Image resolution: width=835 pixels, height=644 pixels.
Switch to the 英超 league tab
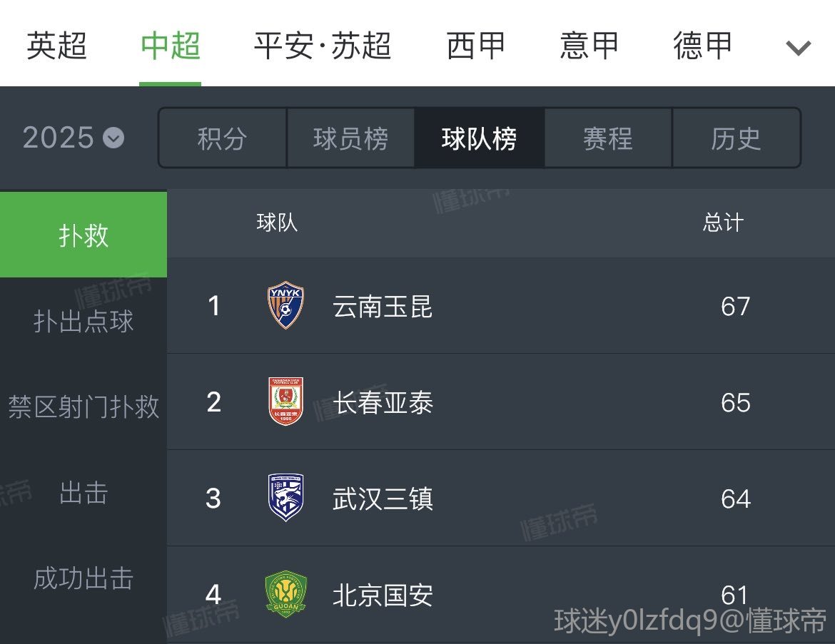pos(56,45)
